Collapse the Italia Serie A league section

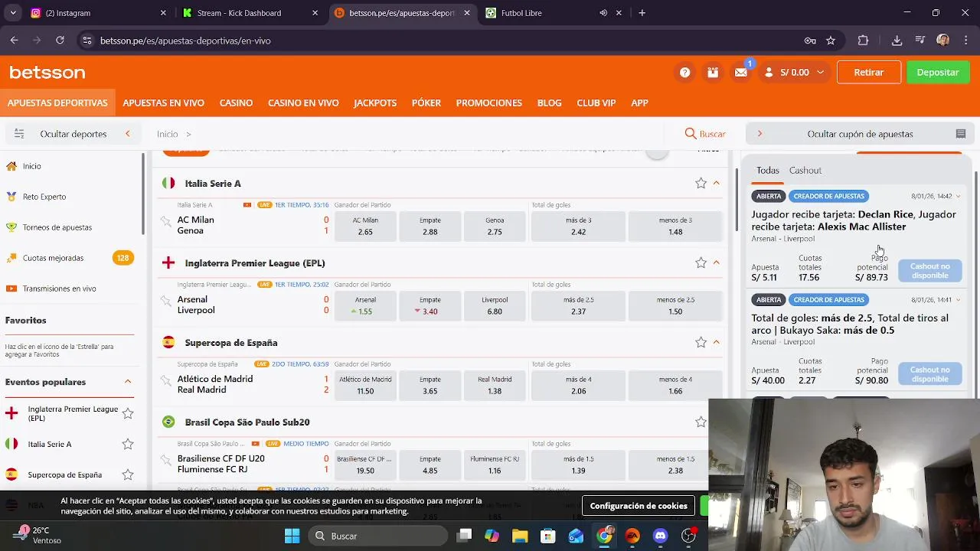(717, 184)
